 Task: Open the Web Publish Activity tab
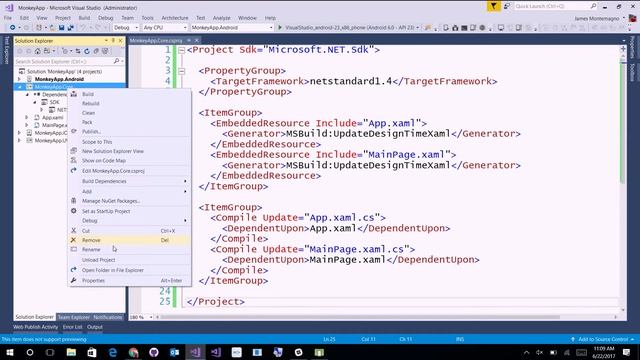point(36,327)
